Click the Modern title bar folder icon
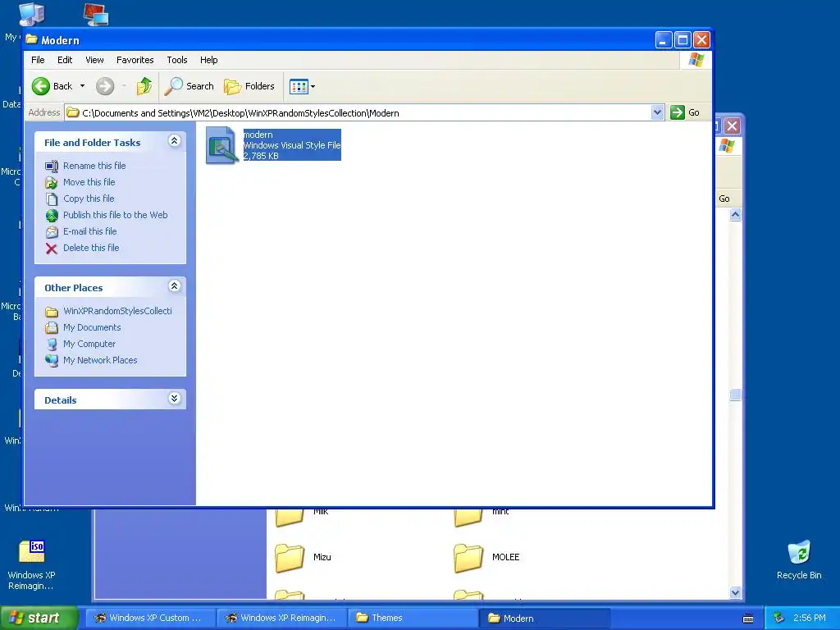 [32, 39]
